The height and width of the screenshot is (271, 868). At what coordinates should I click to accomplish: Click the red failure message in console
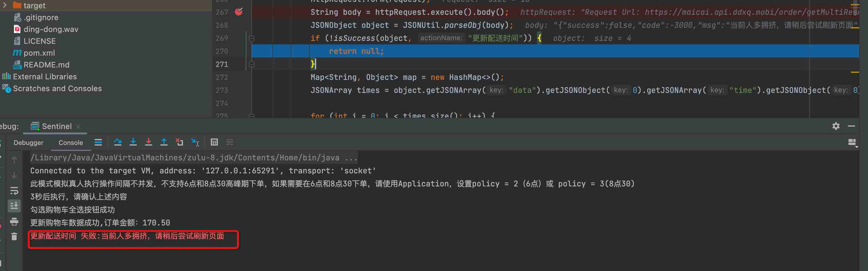[127, 236]
